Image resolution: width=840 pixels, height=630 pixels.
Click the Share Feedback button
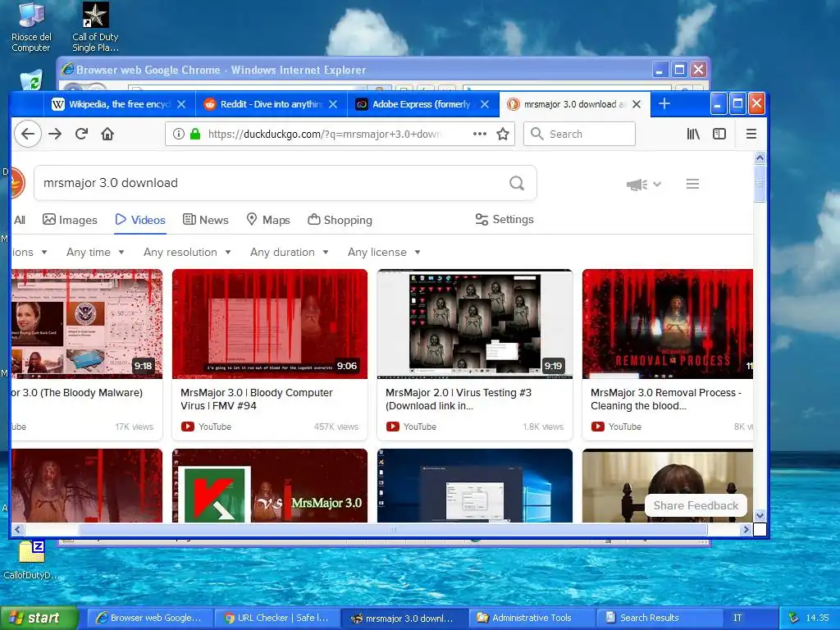[x=696, y=505]
